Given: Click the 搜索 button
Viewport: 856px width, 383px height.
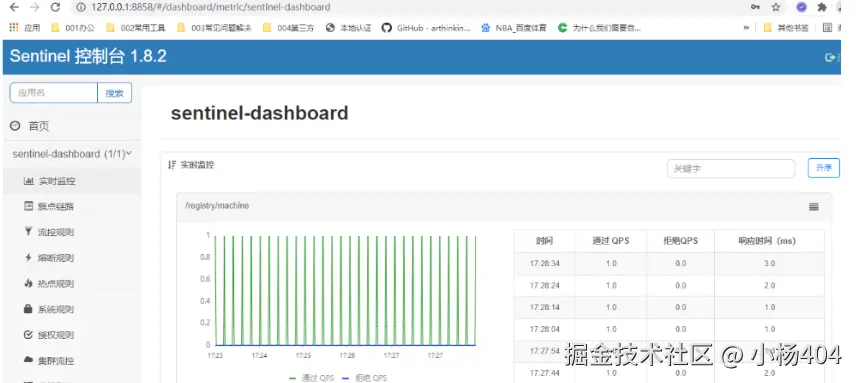Looking at the screenshot, I should click(x=115, y=93).
